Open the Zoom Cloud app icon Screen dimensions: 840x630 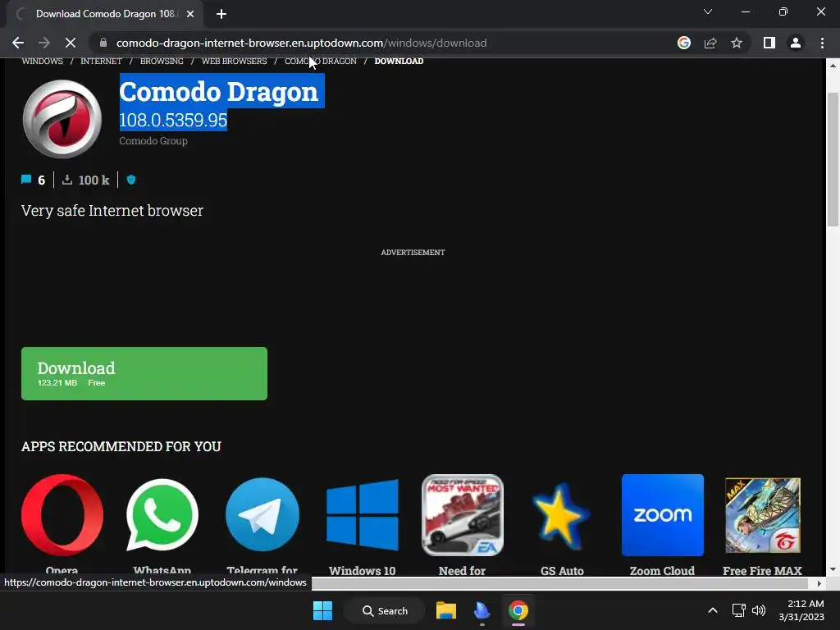(x=663, y=515)
